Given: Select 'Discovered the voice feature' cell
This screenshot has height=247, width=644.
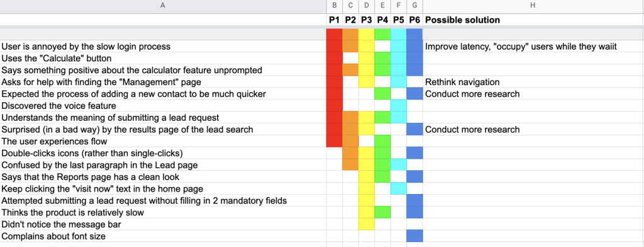Looking at the screenshot, I should coord(163,106).
